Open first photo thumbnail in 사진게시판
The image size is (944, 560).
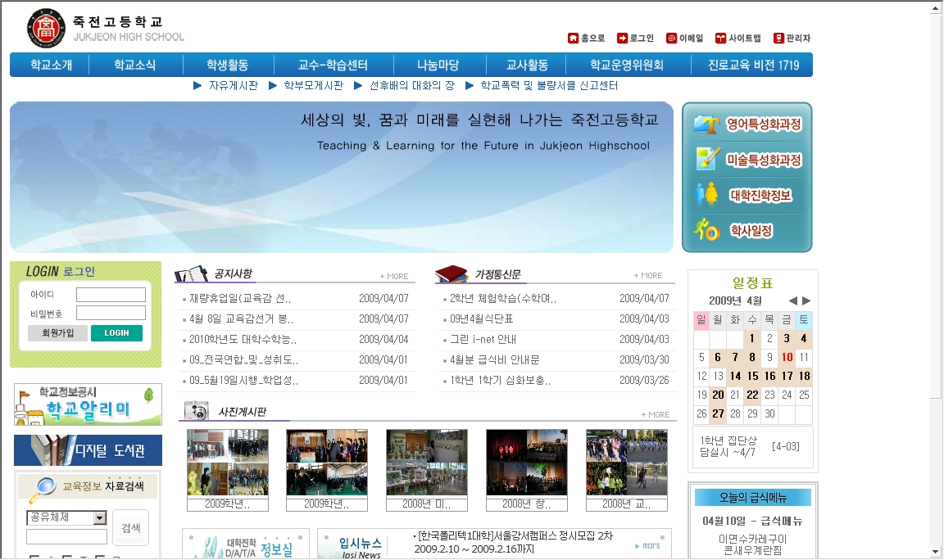[x=216, y=463]
